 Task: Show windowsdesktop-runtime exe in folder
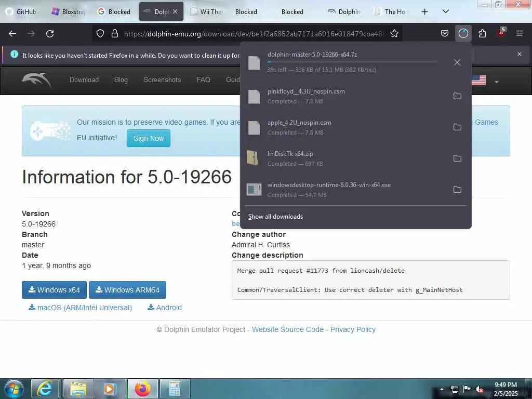pos(457,190)
